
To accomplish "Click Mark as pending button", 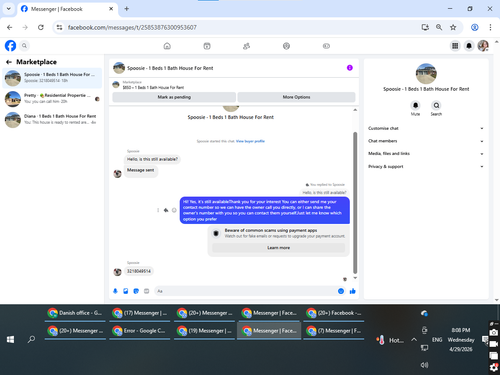I will point(174,97).
